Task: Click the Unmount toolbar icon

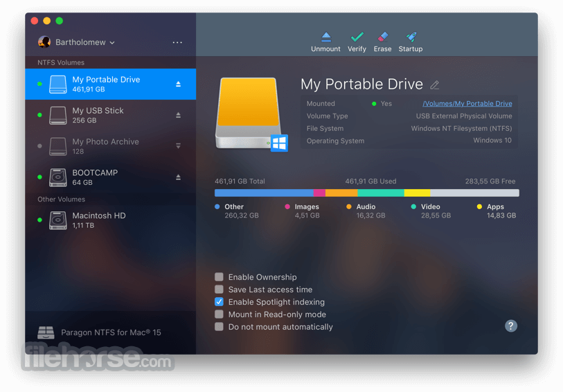Action: coord(325,37)
